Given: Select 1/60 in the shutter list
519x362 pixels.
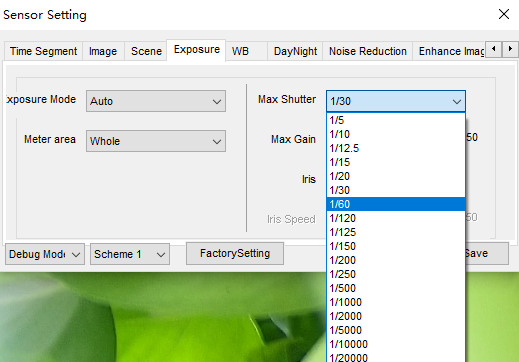Looking at the screenshot, I should (x=396, y=204).
